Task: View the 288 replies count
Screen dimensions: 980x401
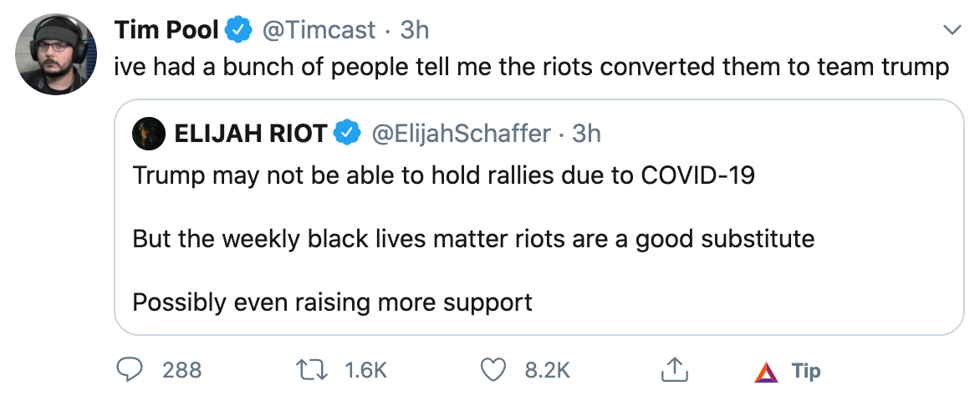Action: click(182, 370)
